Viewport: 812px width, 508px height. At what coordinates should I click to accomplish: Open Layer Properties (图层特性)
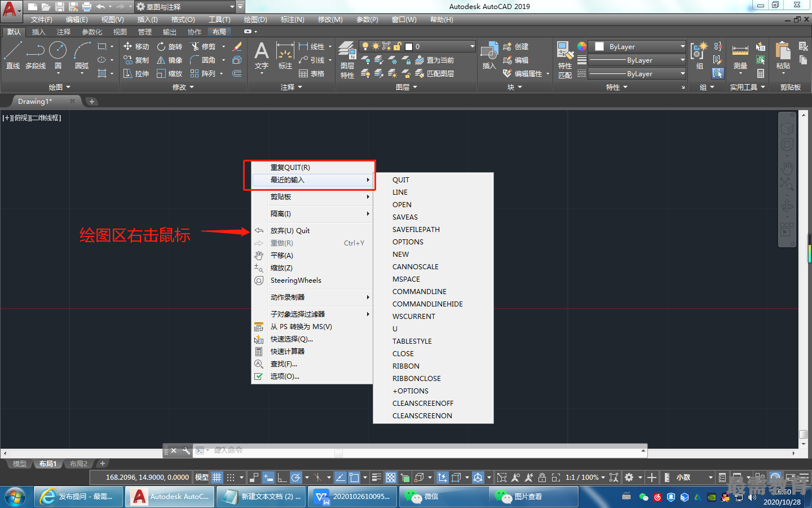[x=347, y=59]
